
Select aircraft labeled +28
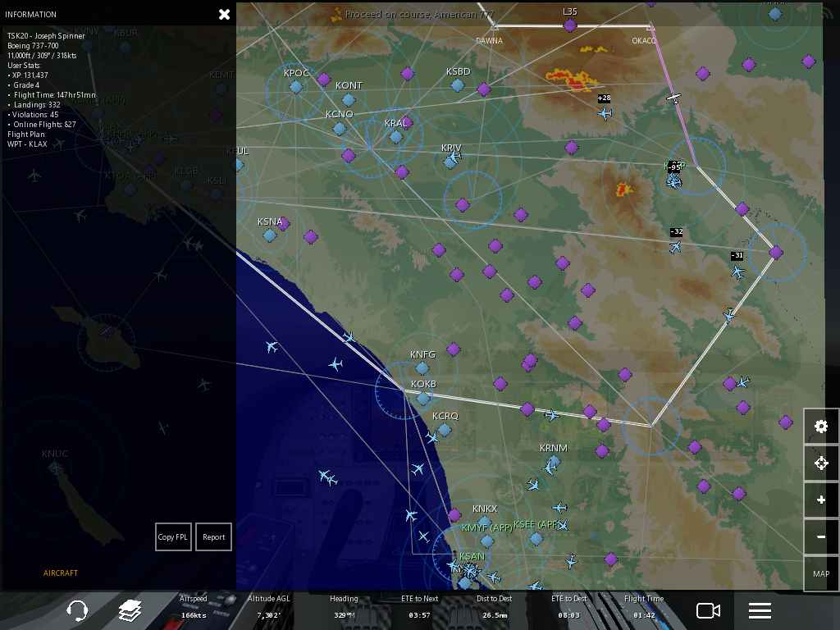[605, 113]
